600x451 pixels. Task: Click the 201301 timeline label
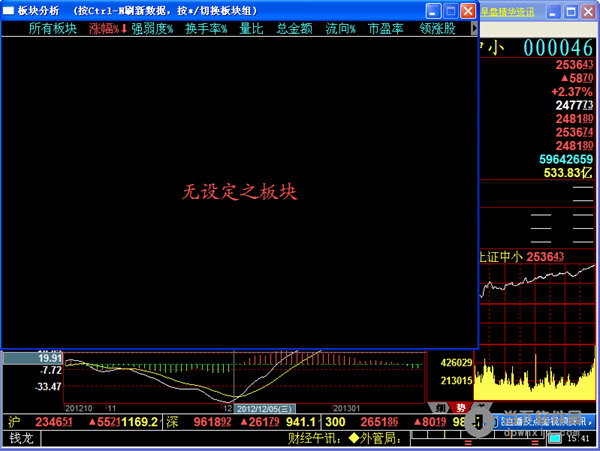347,409
